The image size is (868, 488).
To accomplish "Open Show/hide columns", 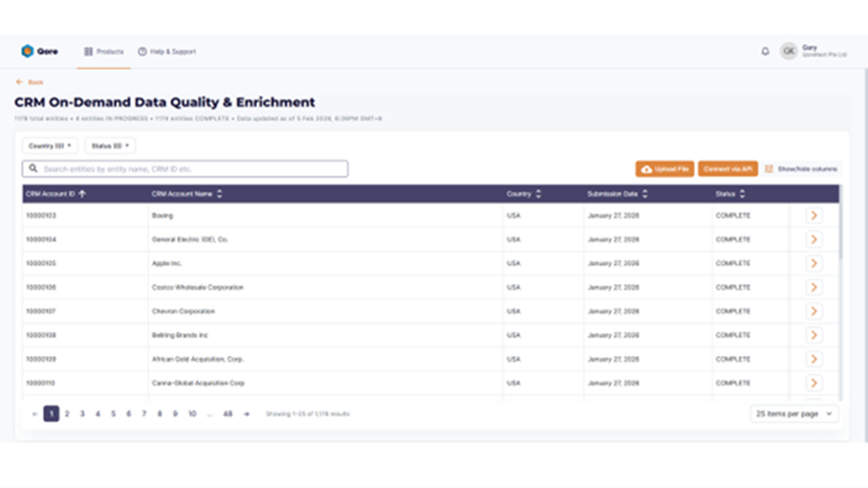I will (801, 169).
